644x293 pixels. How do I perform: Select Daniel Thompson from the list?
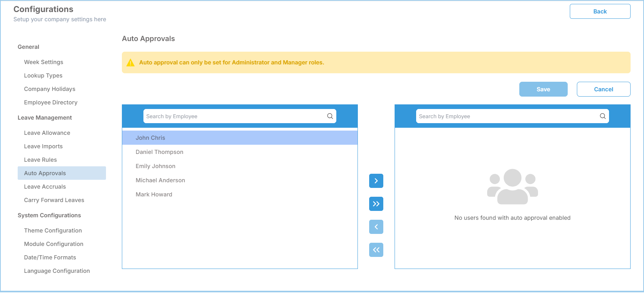click(159, 152)
